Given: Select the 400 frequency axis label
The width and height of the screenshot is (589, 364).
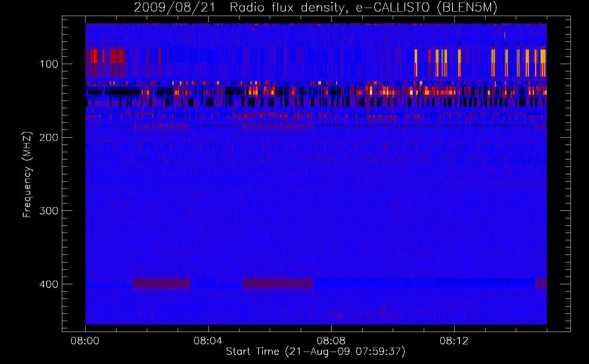Looking at the screenshot, I should click(x=49, y=284).
